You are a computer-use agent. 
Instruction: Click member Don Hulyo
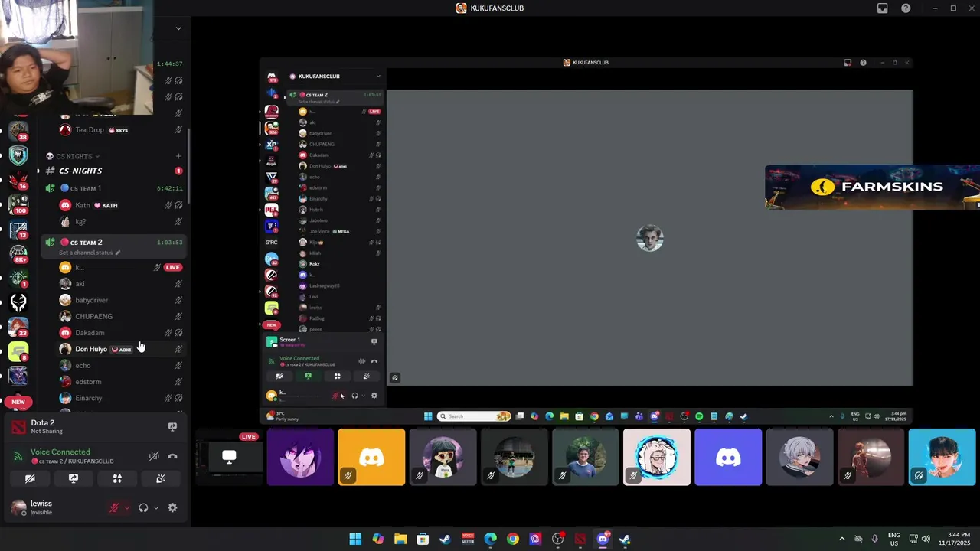click(121, 349)
